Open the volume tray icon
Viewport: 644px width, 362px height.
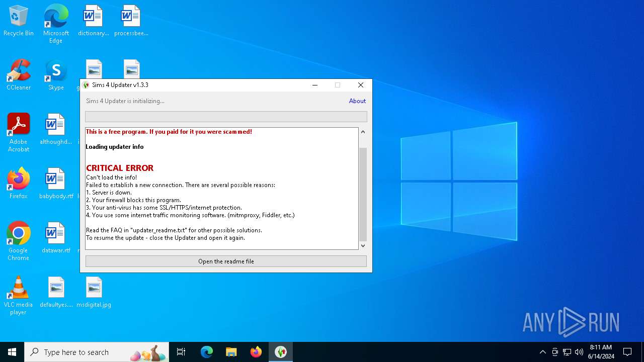point(579,352)
